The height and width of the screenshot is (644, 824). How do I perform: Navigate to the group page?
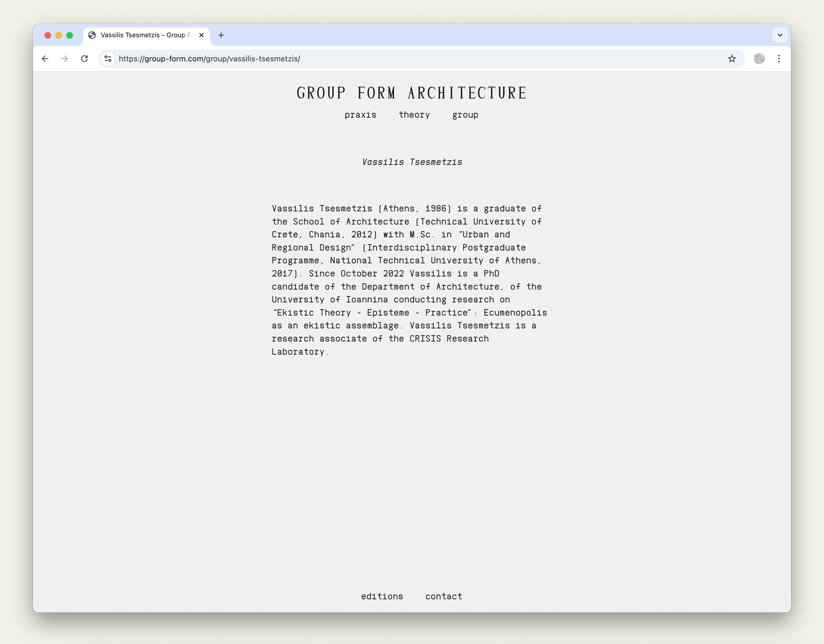465,115
